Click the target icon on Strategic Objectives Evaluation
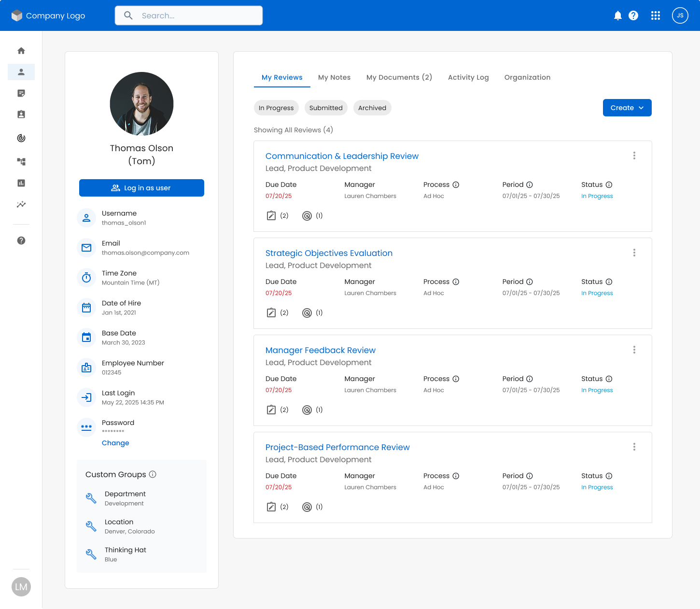Viewport: 700px width, 609px height. [307, 312]
